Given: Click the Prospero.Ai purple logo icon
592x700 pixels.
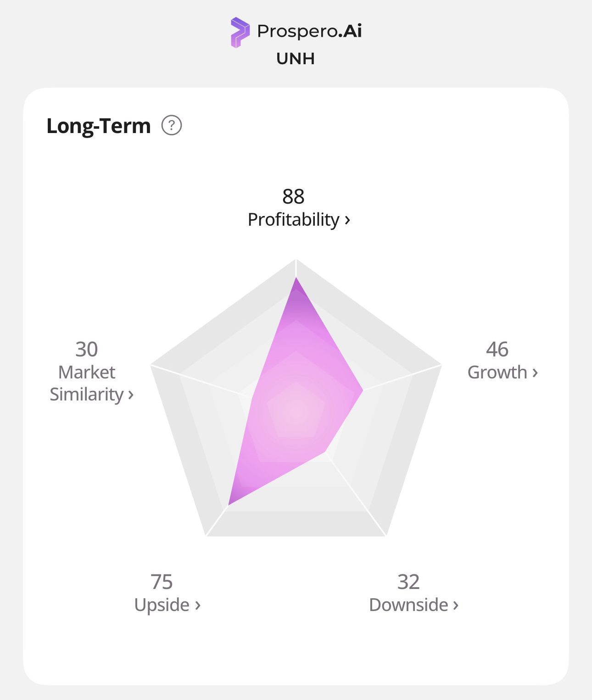Looking at the screenshot, I should [240, 32].
